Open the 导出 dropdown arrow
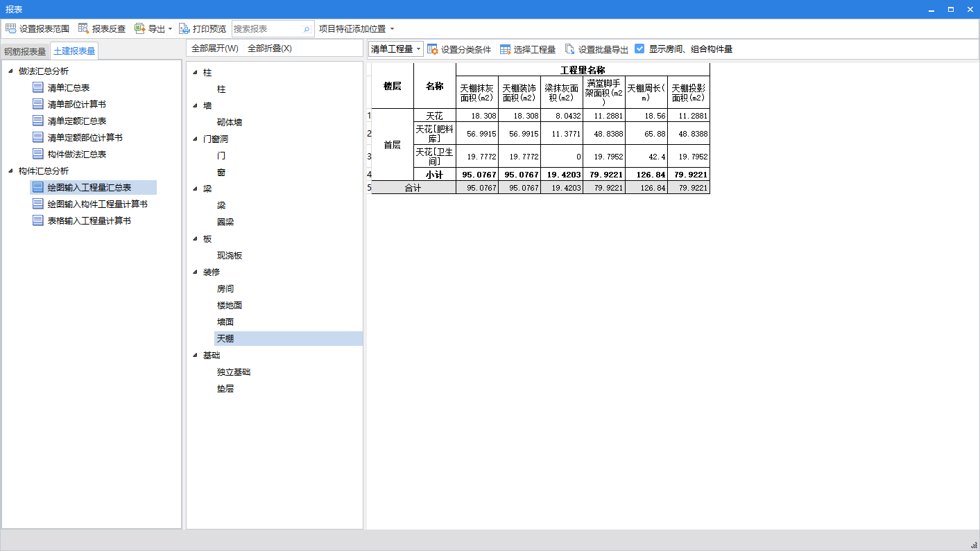This screenshot has width=980, height=551. [171, 29]
